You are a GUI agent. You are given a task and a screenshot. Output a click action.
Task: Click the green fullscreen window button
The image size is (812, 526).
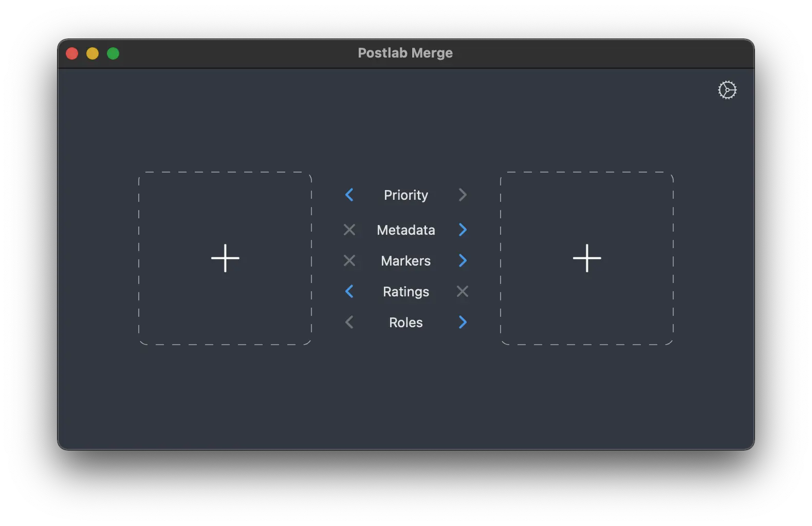(x=113, y=53)
